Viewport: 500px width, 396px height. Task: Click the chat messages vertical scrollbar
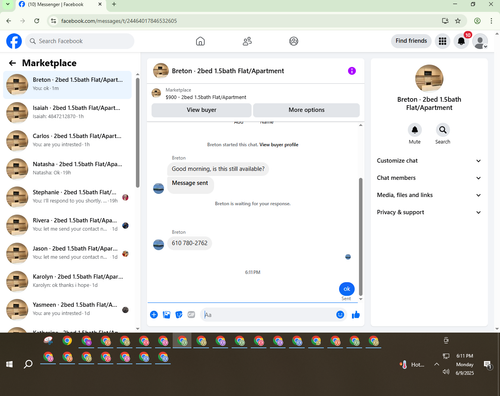click(x=360, y=237)
